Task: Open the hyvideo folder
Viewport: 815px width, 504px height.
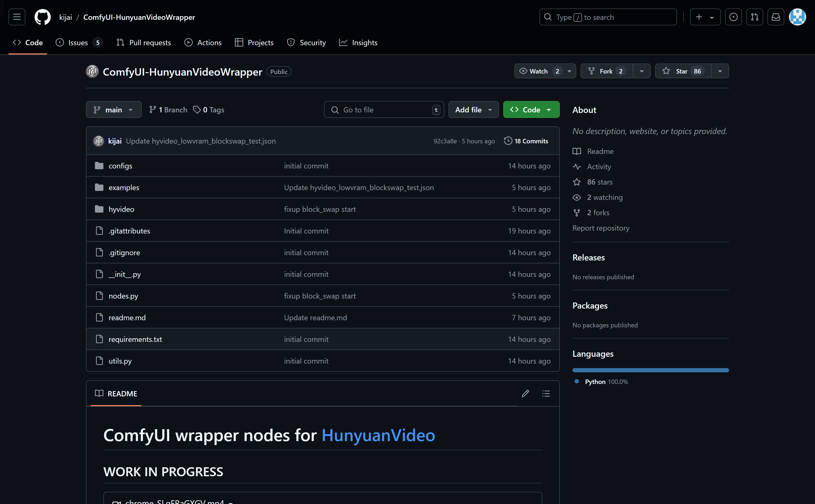Action: click(121, 209)
